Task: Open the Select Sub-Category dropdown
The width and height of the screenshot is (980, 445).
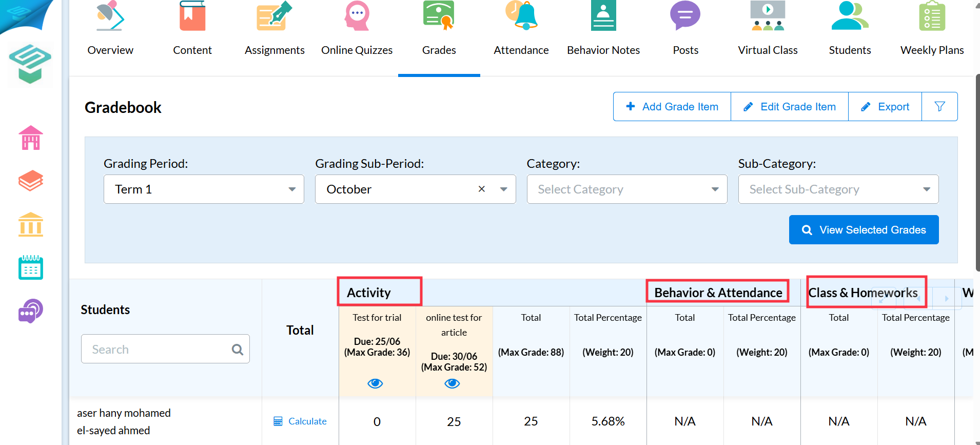Action: pos(838,189)
